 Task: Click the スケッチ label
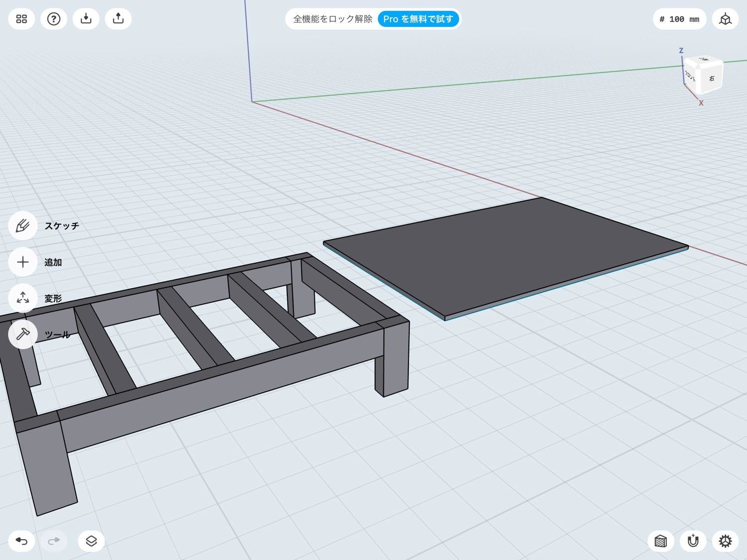(x=62, y=226)
